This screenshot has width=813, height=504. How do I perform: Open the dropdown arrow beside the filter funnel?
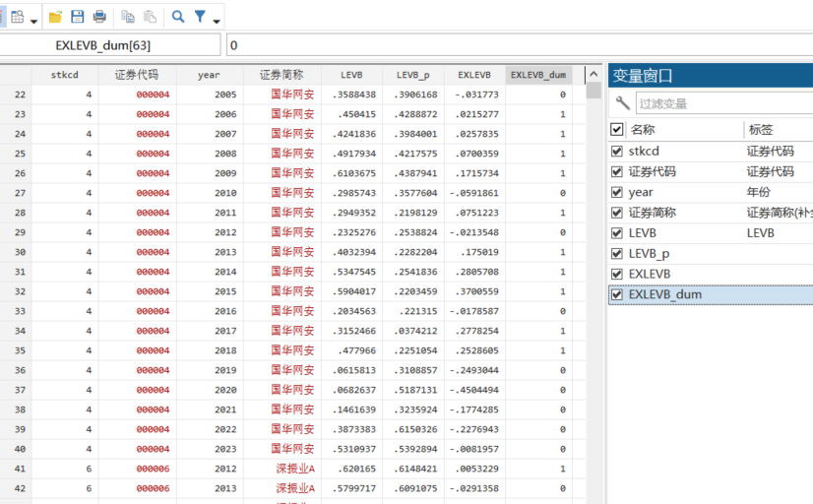coord(217,20)
